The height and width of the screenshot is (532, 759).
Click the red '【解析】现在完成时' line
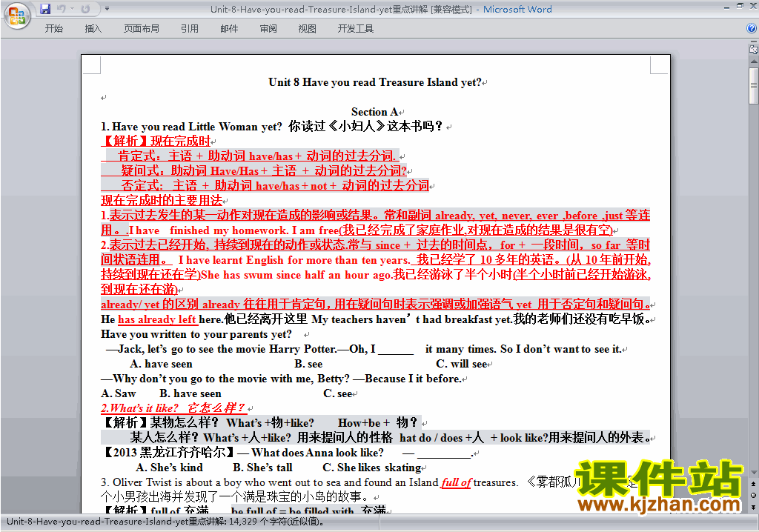tap(156, 142)
